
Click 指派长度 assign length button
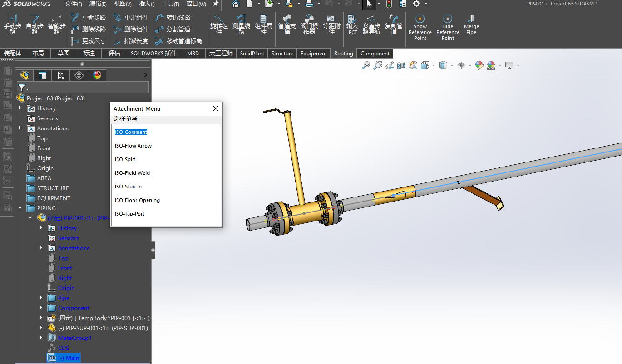pos(130,41)
